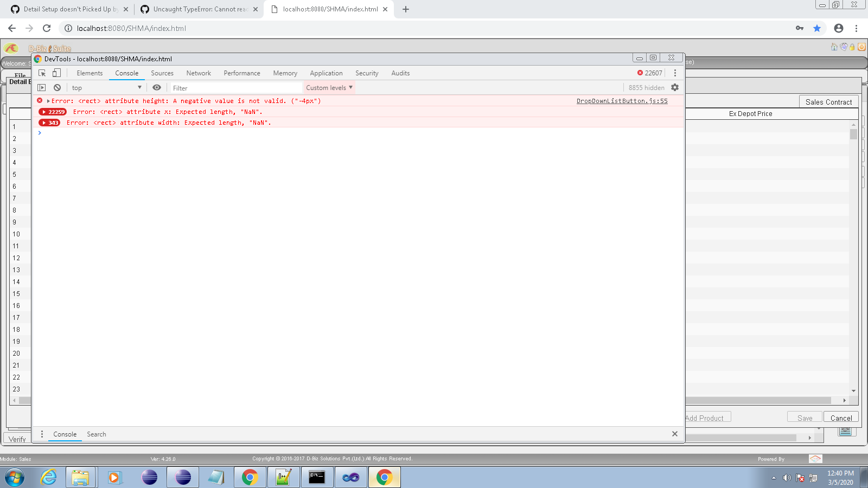
Task: Clear the DevTools console
Action: 57,87
